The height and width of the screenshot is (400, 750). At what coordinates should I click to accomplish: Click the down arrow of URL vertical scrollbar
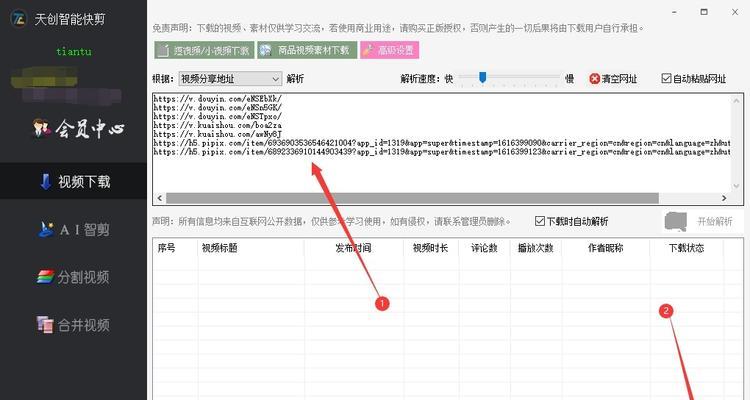coord(737,186)
